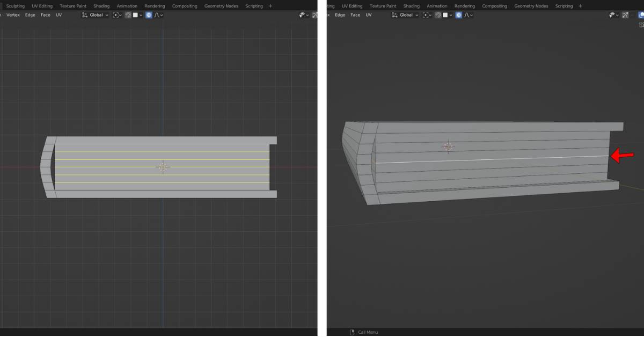The width and height of the screenshot is (644, 337).
Task: Open Geometry Nodes workspace tab in left window
Action: point(221,6)
